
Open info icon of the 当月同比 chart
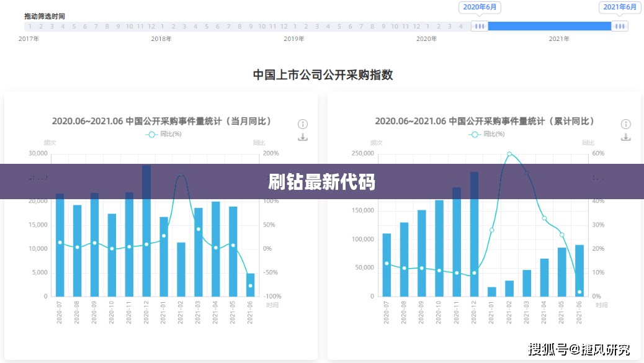[x=303, y=124]
